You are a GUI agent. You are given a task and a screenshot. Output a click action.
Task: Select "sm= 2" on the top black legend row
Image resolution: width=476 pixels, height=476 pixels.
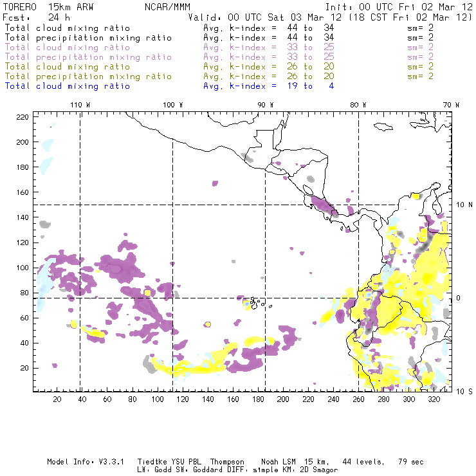[x=420, y=28]
